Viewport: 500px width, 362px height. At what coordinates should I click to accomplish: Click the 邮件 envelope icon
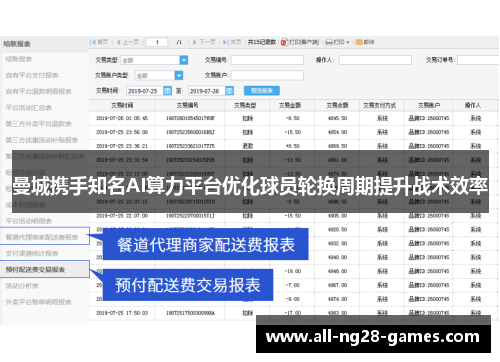359,42
